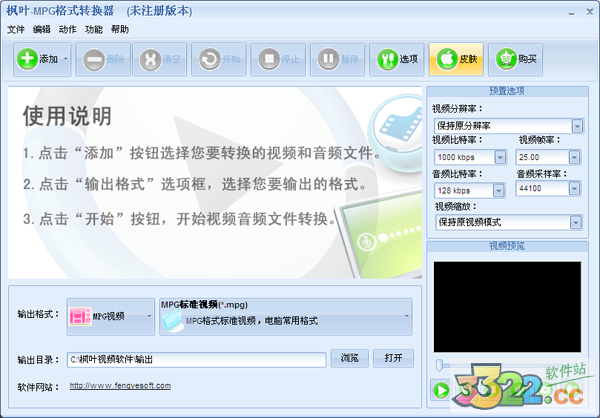This screenshot has width=600, height=418.
Task: Expand the audio sample rate 44100 dropdown
Action: 574,188
